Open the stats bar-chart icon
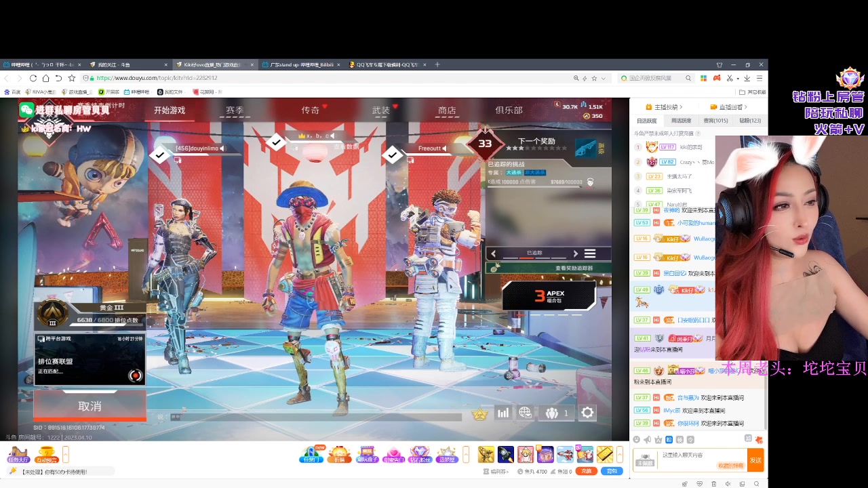Screen dimensions: 868x488 click(502, 413)
